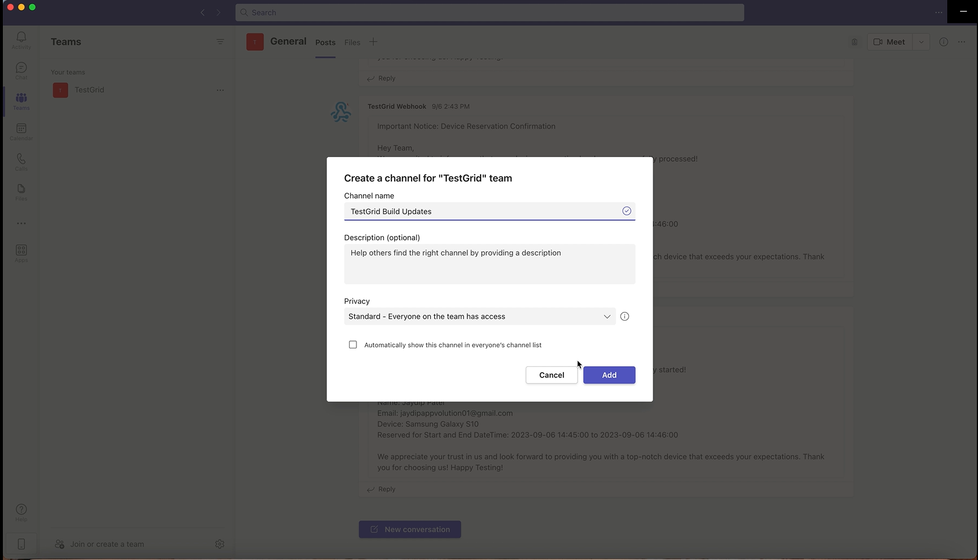Open the Apps store icon
Viewport: 978px width, 560px height.
pos(21,253)
